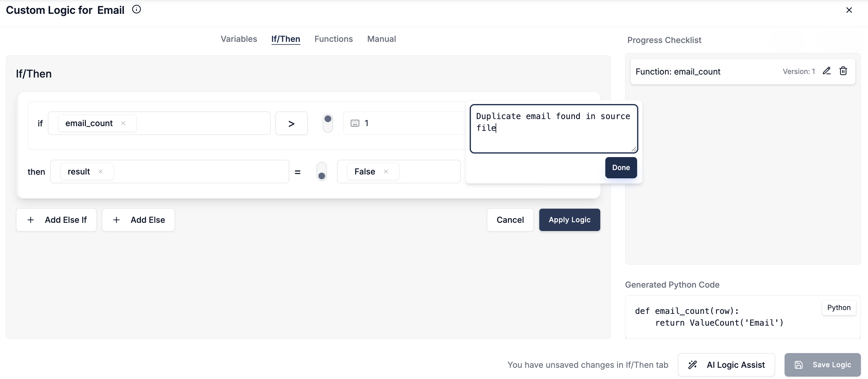Remove result tag from then field
This screenshot has width=868, height=379.
point(101,172)
